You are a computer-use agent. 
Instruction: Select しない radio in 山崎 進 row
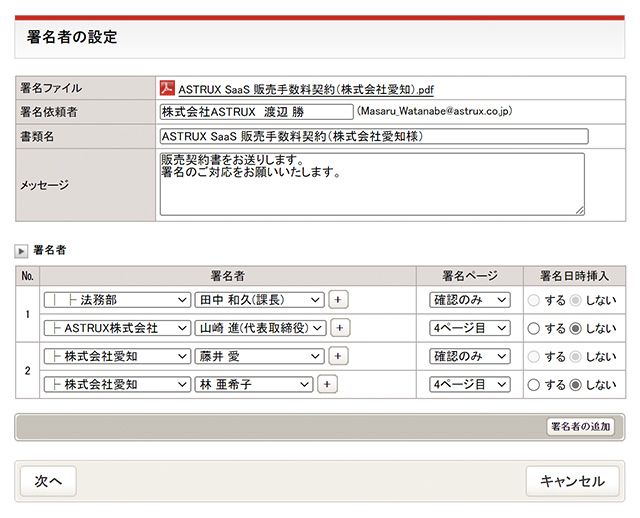(576, 329)
